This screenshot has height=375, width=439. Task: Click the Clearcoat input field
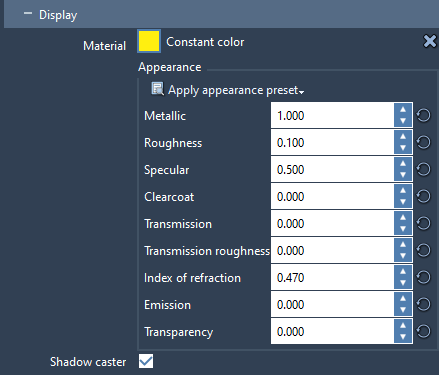click(332, 196)
